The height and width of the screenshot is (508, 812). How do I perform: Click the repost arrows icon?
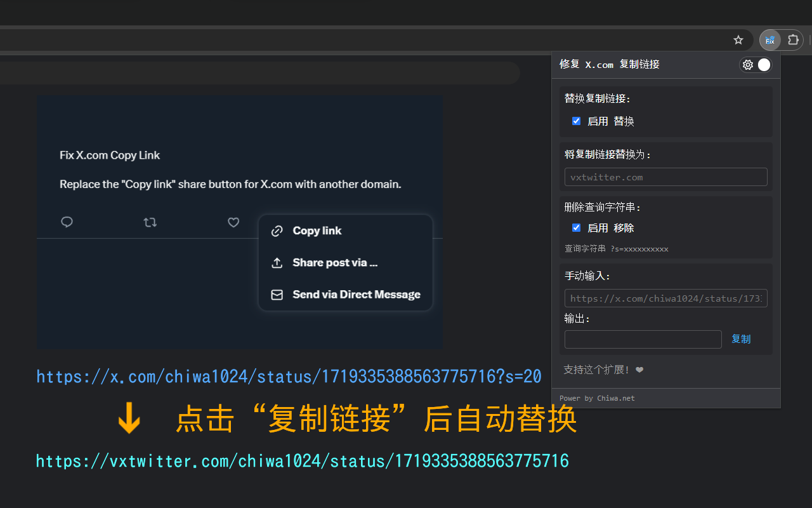150,222
